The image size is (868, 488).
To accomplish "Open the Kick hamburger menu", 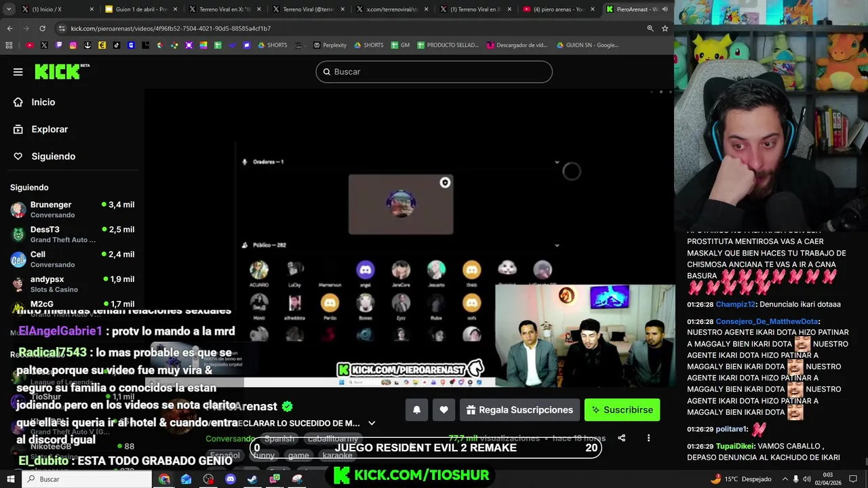I will (x=18, y=72).
